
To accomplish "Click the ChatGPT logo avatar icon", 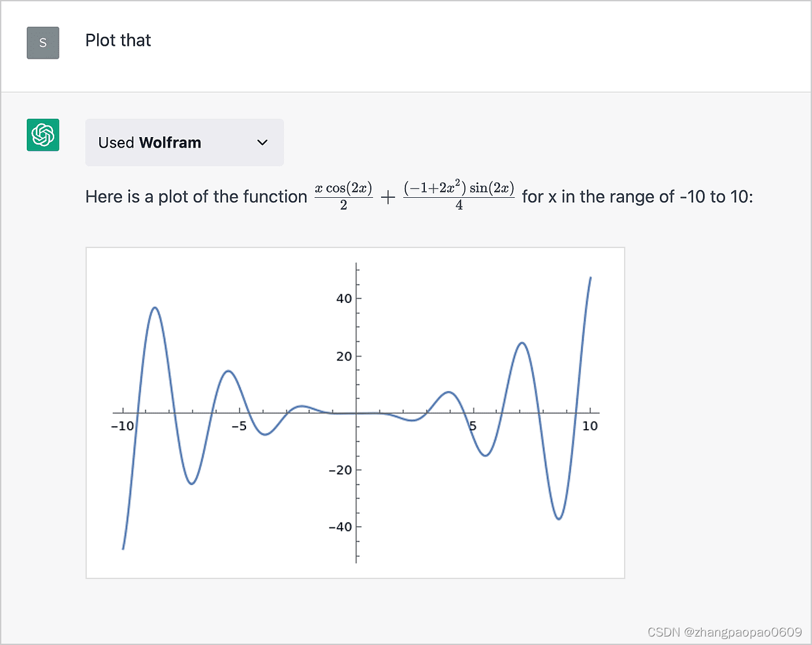I will point(43,135).
